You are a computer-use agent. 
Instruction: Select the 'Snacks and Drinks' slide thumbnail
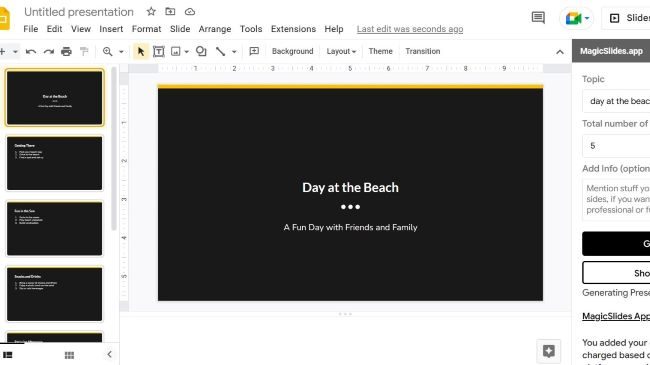click(x=54, y=294)
